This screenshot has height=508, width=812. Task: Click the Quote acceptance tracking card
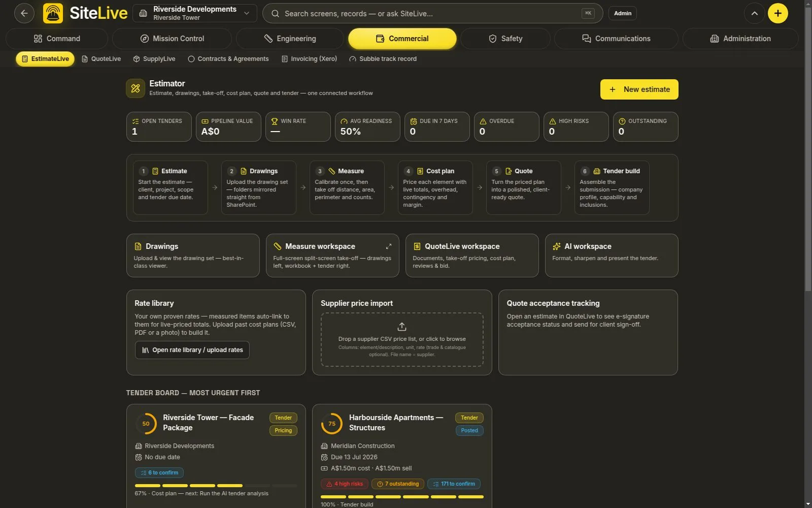coord(588,332)
